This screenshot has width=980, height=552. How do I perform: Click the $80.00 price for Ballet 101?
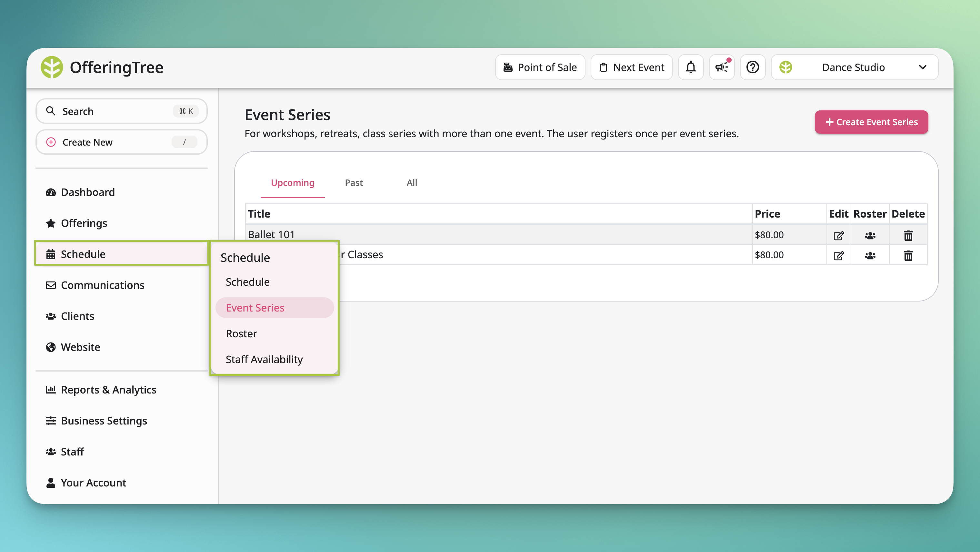(769, 235)
